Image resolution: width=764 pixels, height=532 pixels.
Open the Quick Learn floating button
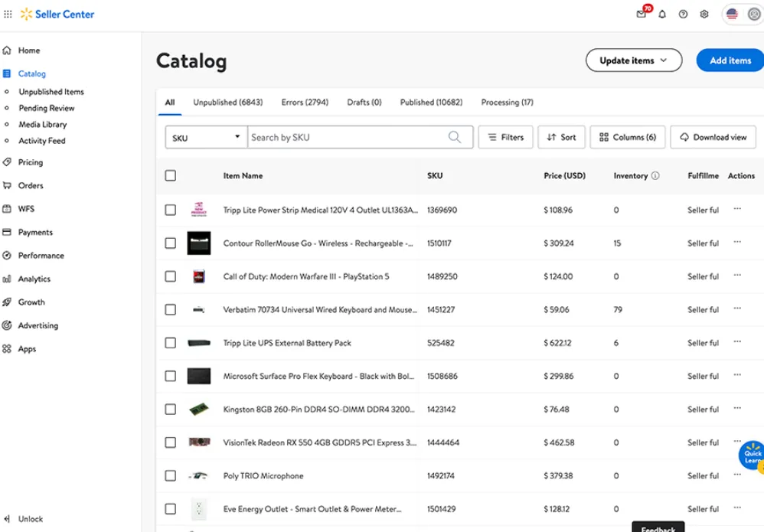[x=752, y=456]
